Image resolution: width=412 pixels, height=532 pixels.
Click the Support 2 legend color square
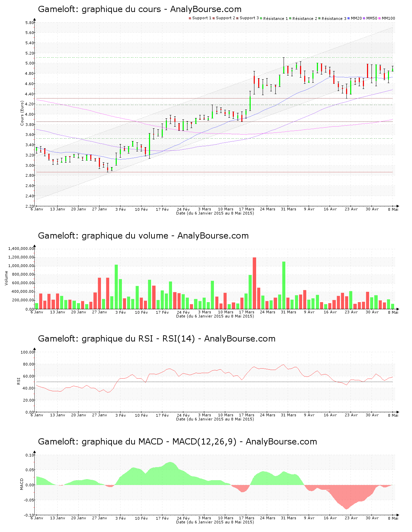(214, 18)
